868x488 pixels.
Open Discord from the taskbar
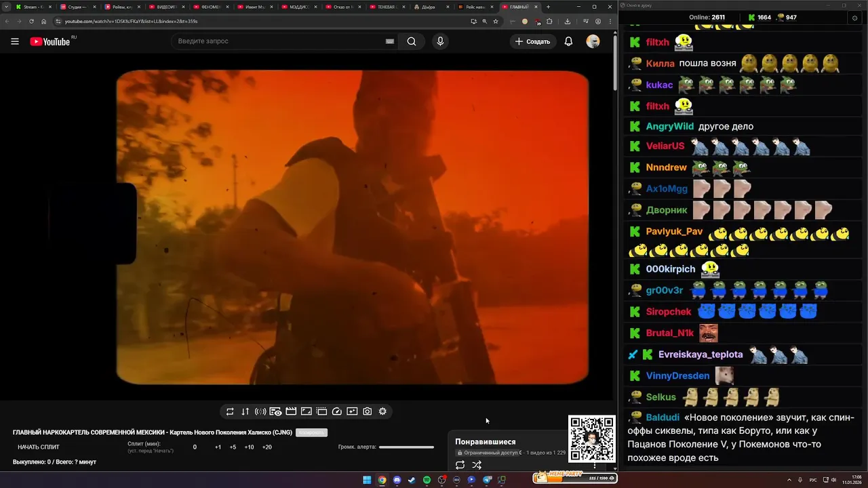click(x=397, y=480)
